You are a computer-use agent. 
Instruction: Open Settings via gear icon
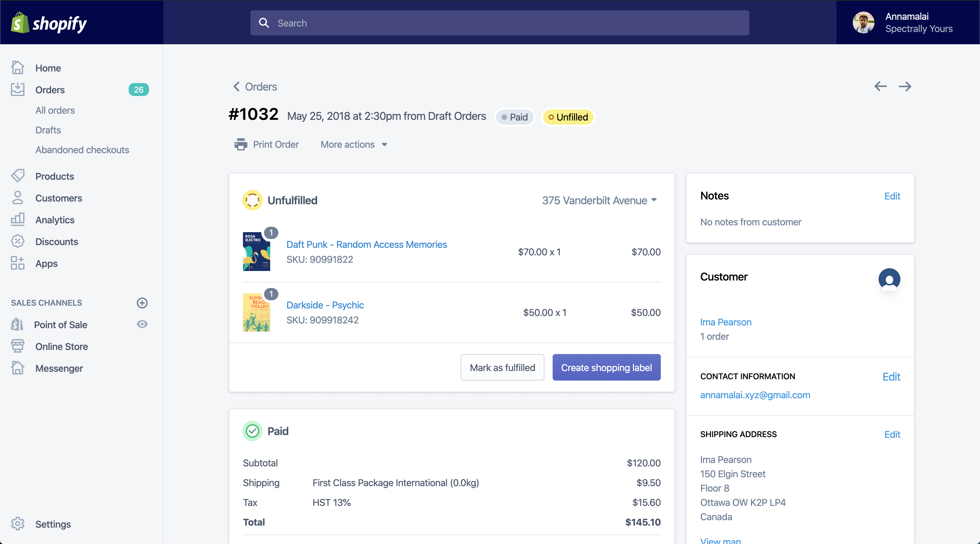(x=17, y=524)
